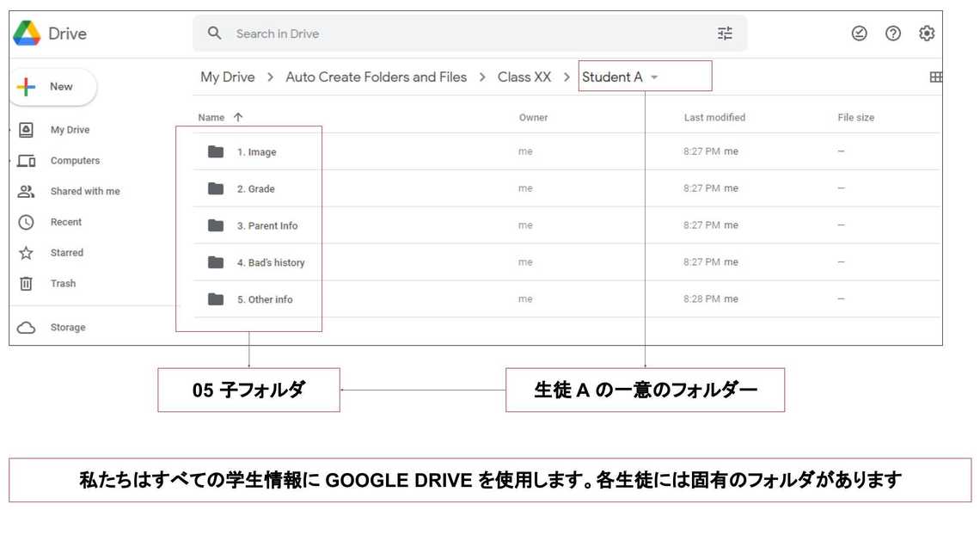Click the Trash bin icon
The width and height of the screenshot is (980, 535).
[26, 284]
